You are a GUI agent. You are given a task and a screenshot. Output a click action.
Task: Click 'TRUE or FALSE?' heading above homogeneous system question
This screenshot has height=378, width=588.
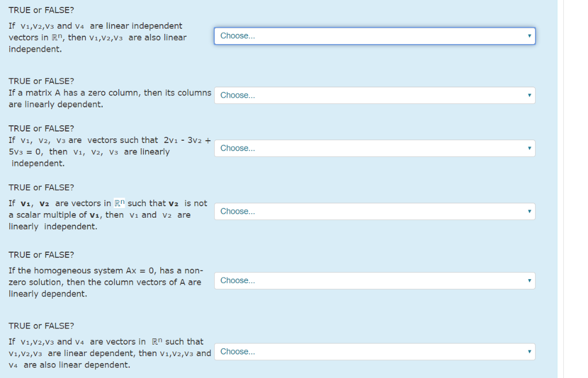click(x=41, y=254)
